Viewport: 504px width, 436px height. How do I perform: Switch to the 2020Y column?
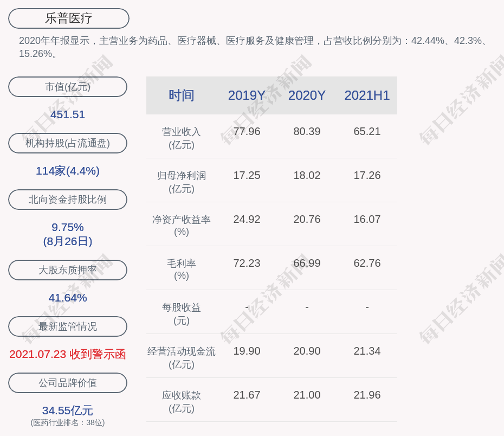tap(306, 95)
